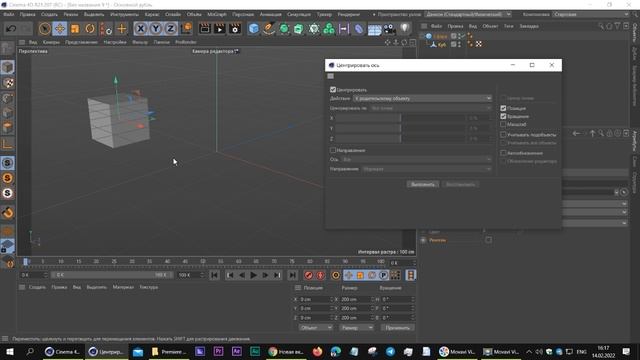Click the Undo arrow icon

(11, 29)
